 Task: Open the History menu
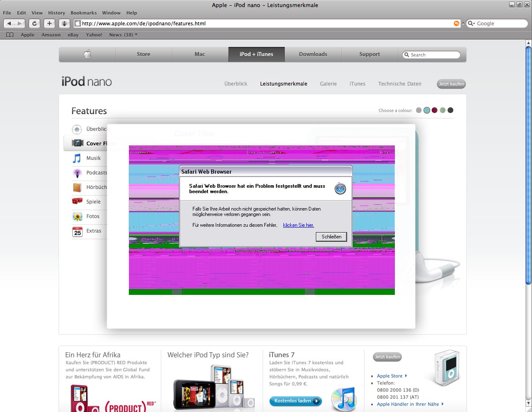pyautogui.click(x=57, y=13)
